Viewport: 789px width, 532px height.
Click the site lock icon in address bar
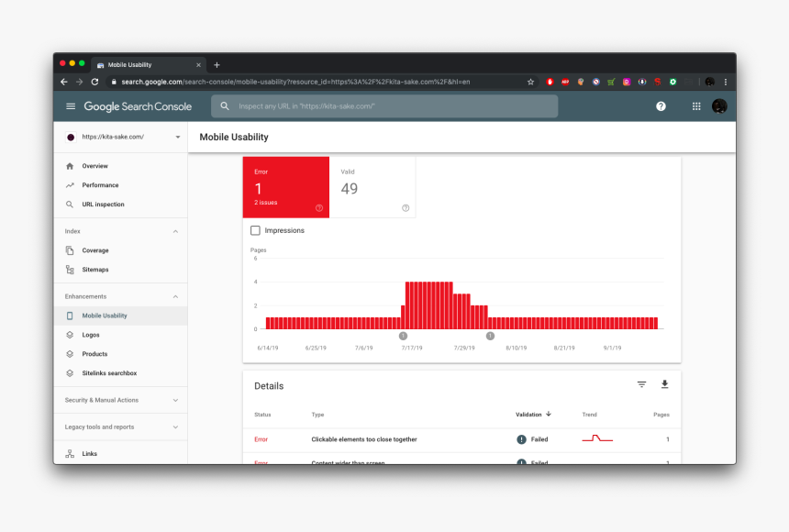click(114, 82)
